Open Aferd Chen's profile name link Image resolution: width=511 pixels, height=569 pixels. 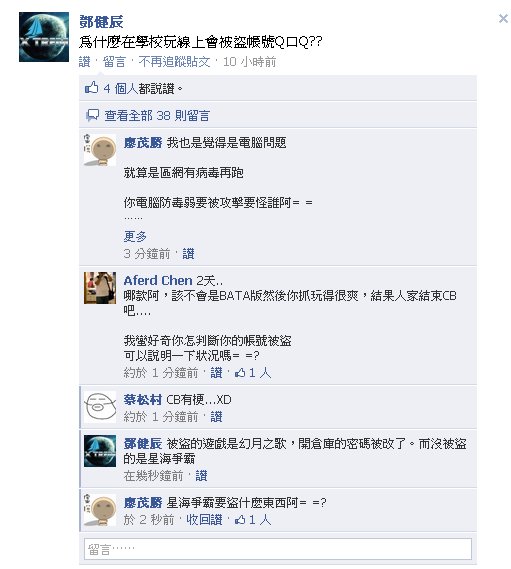pos(158,281)
